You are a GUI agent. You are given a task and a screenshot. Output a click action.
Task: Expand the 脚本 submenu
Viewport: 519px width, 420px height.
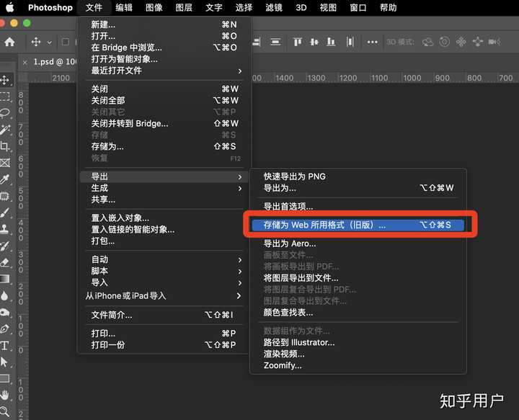pyautogui.click(x=164, y=271)
